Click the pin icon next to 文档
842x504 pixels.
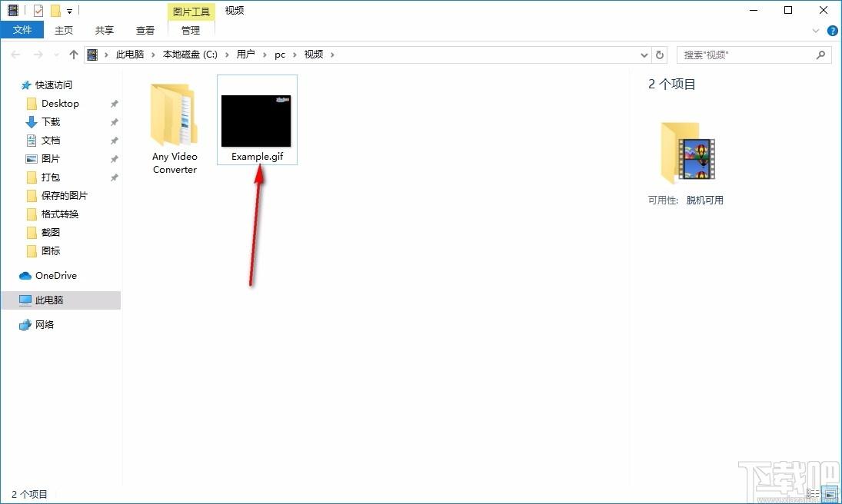point(114,141)
